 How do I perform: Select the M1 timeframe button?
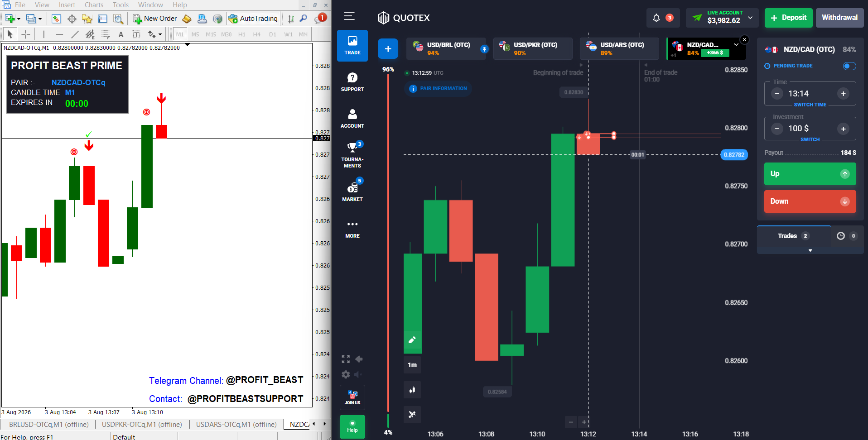[180, 34]
